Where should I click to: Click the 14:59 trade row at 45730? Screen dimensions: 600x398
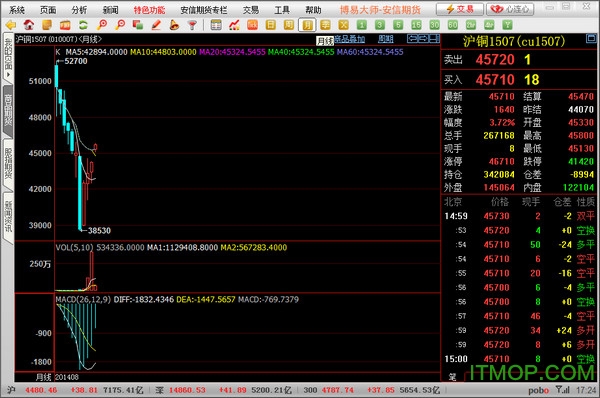(x=519, y=216)
